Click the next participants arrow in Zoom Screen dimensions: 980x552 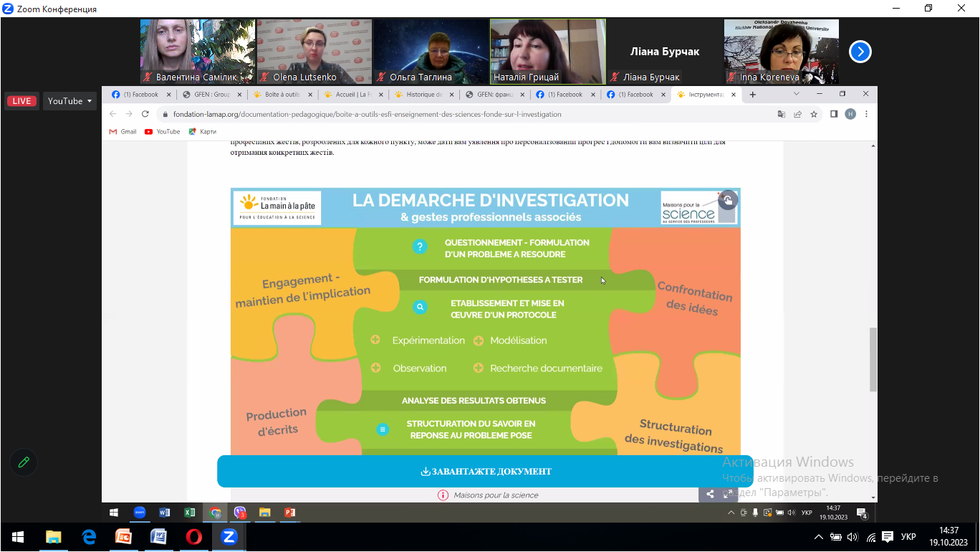point(860,52)
